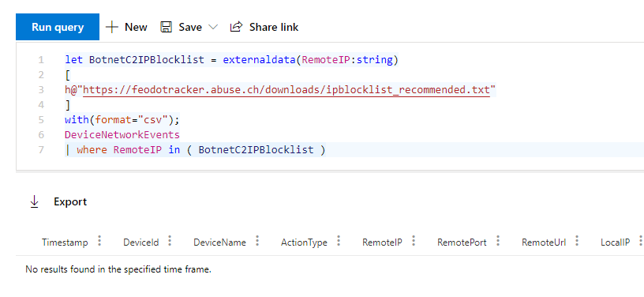Image resolution: width=644 pixels, height=297 pixels.
Task: Open LocalIP column options menu
Action: (x=641, y=241)
